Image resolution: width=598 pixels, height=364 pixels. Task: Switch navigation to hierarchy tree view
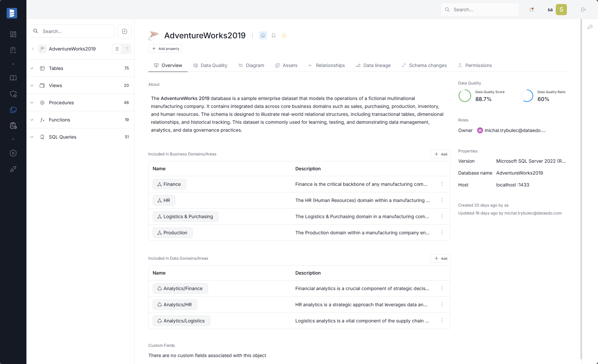(x=127, y=49)
